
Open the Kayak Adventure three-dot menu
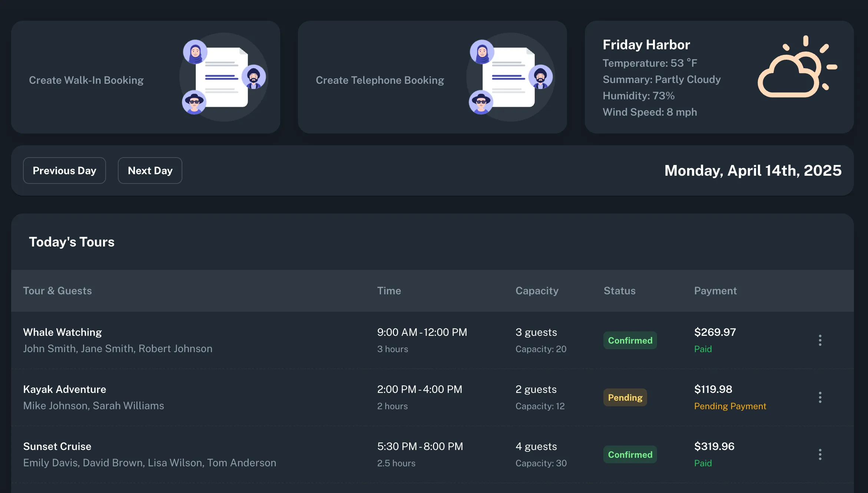click(820, 397)
